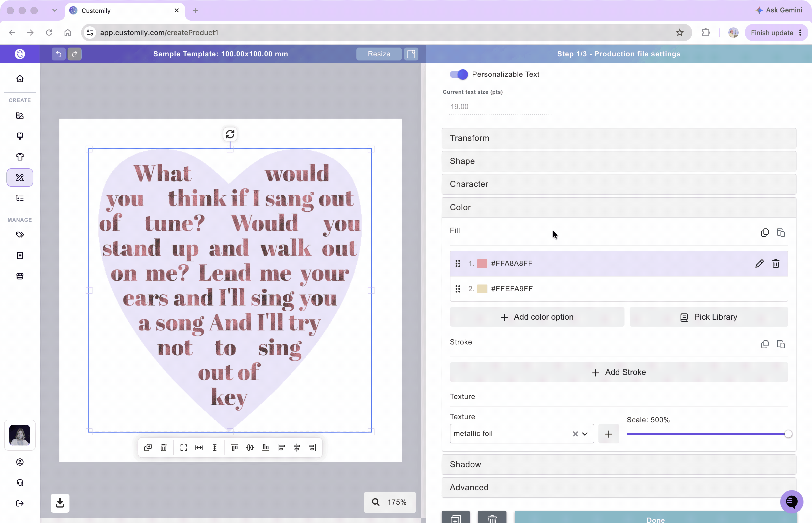Expand the Shadow section
812x523 pixels.
(619, 464)
